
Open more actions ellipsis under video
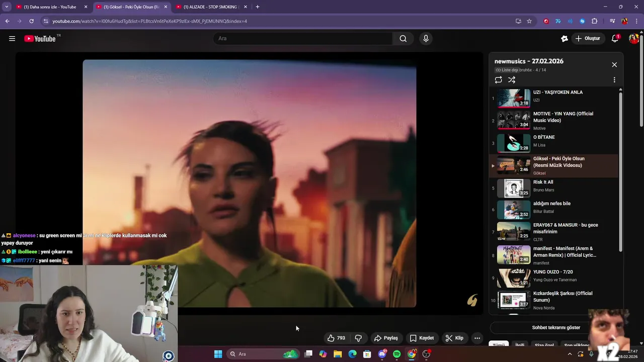pyautogui.click(x=477, y=338)
